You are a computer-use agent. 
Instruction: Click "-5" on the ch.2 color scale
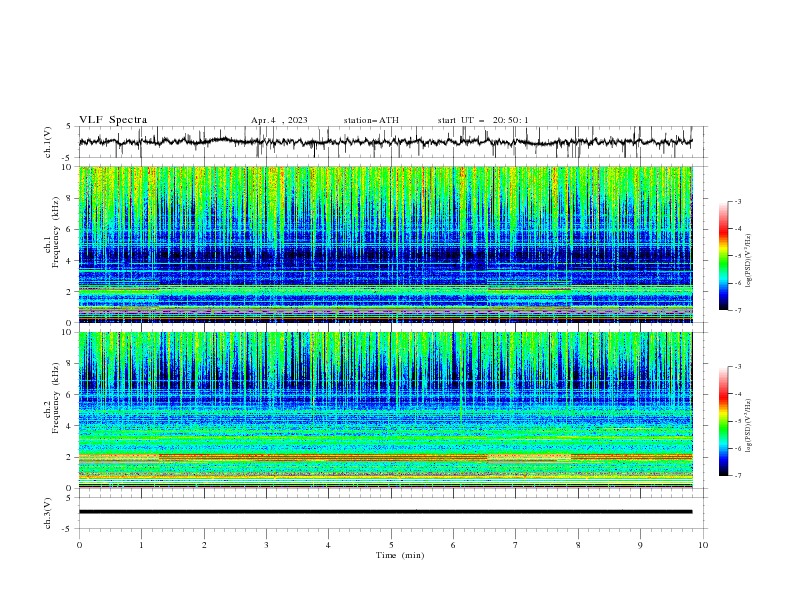738,421
